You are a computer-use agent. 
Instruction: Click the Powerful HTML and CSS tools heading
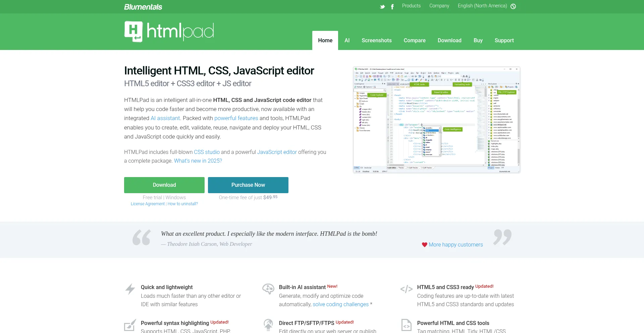tap(453, 323)
